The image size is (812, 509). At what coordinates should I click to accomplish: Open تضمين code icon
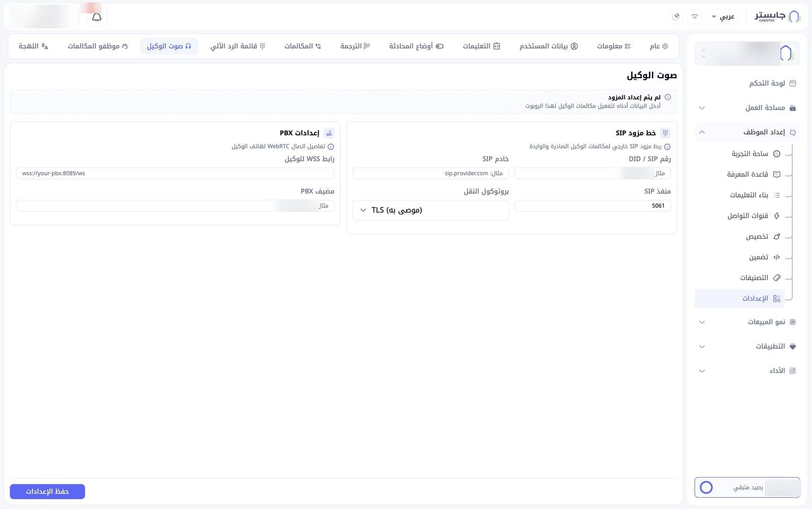pos(776,257)
